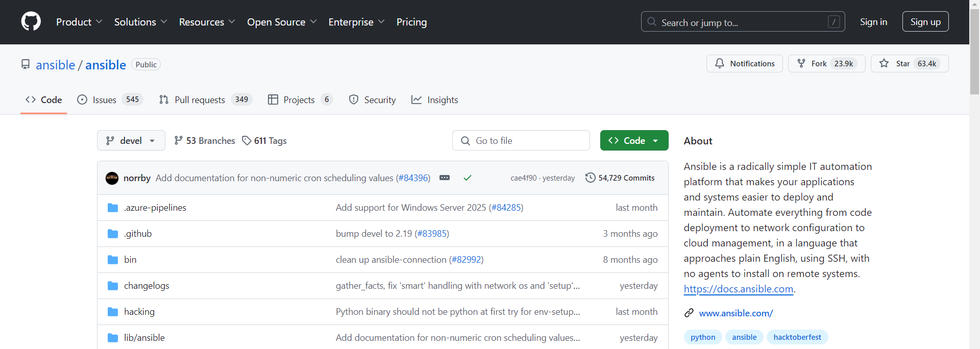
Task: Click the lib/ansible folder icon
Action: point(113,338)
